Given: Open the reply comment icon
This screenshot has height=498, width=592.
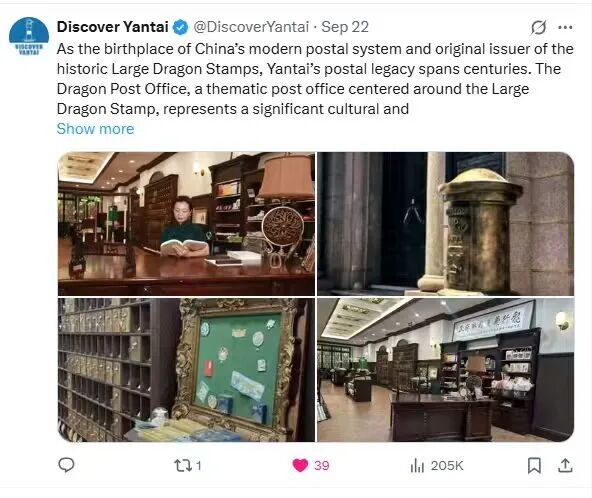Looking at the screenshot, I should 66,465.
